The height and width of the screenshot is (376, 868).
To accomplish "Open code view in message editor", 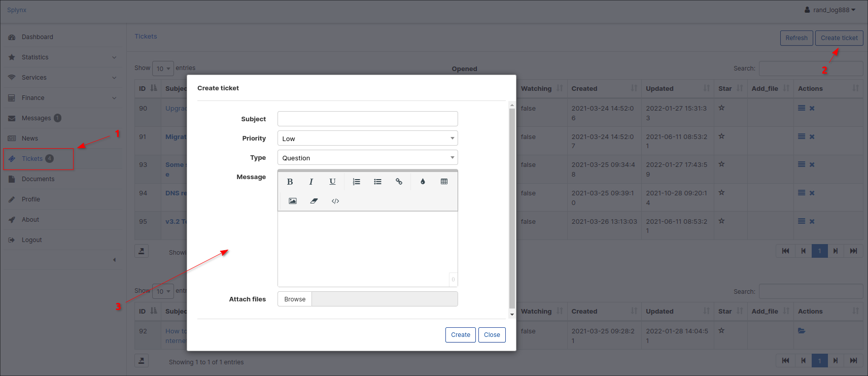I will pyautogui.click(x=335, y=201).
